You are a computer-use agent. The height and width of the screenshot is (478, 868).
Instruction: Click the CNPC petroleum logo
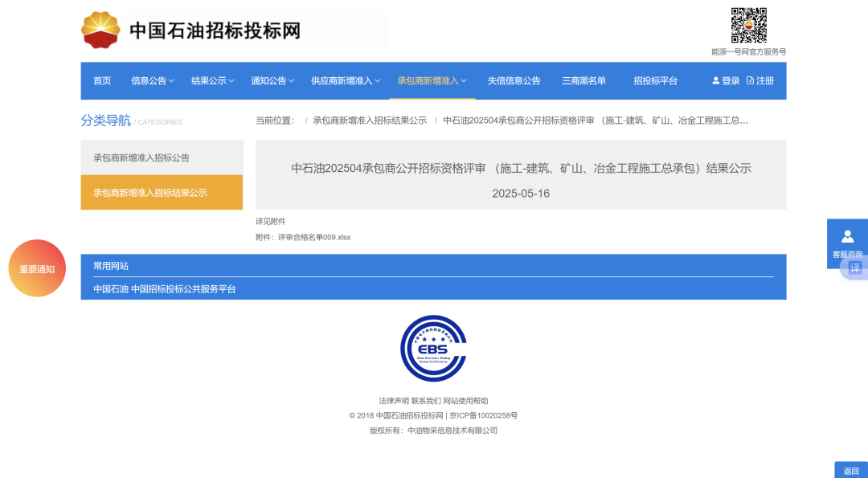pos(100,30)
